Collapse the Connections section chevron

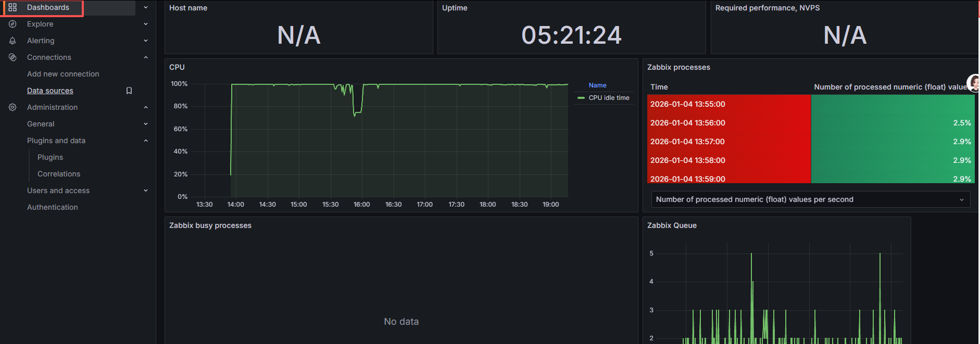click(146, 57)
